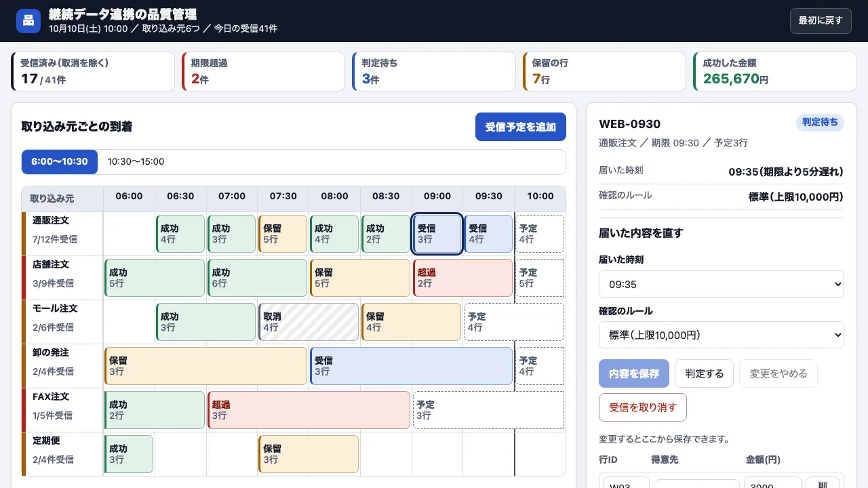
Task: Select the FAX注文 予定 3行 block
Action: [488, 410]
